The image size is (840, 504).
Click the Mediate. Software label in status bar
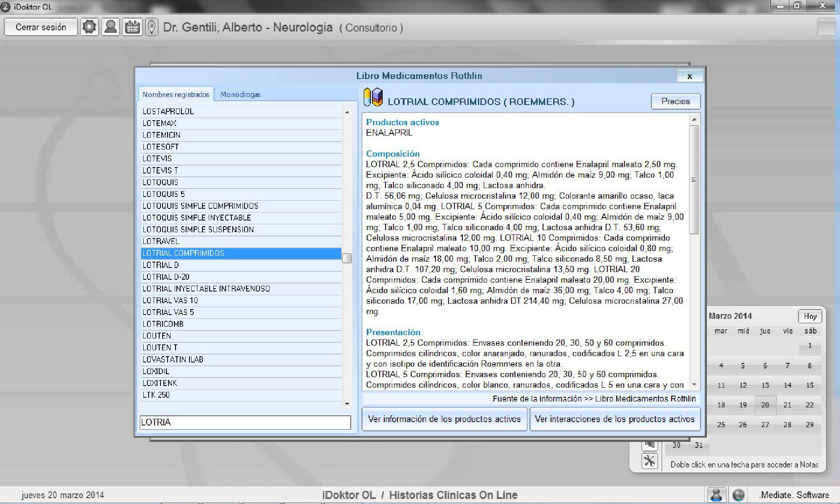794,495
